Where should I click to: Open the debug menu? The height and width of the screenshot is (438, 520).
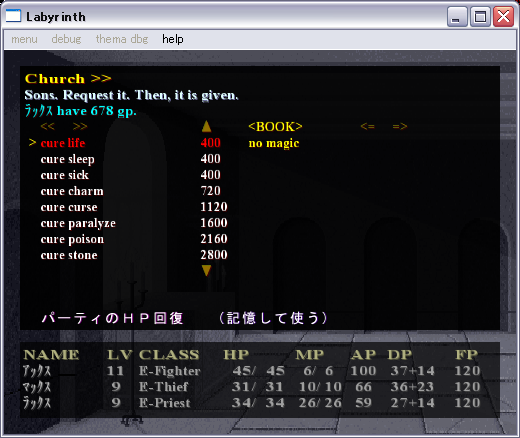pos(66,39)
